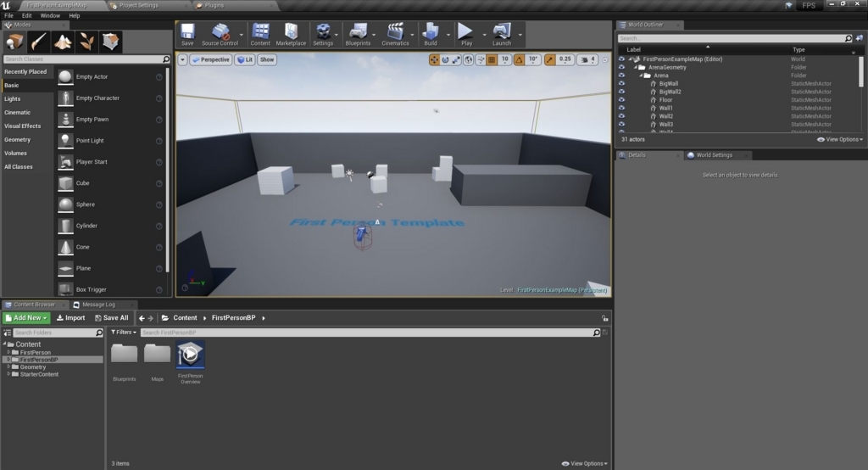Toggle scale snapping in viewport toolbar

549,59
